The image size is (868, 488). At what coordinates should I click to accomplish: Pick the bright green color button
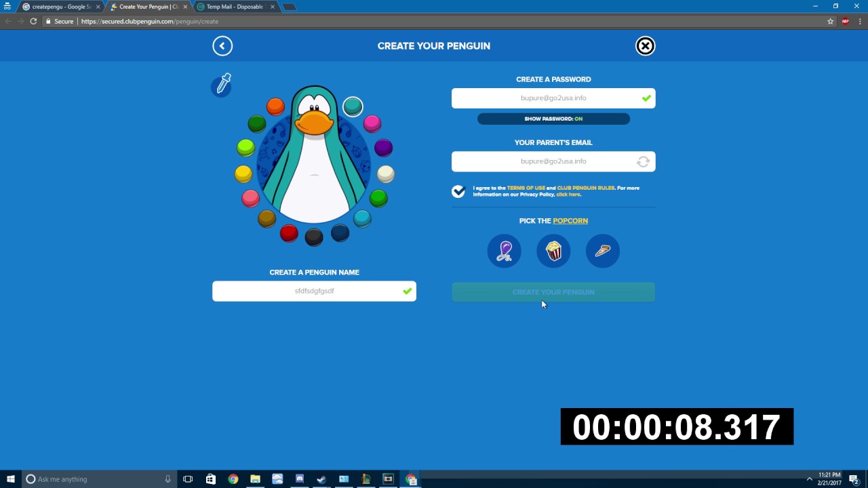[378, 198]
